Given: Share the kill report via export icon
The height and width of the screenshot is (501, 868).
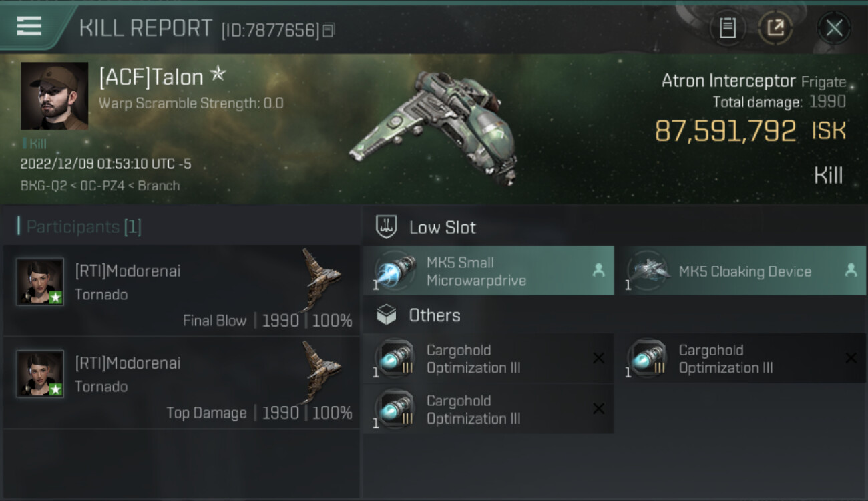Looking at the screenshot, I should coord(775,28).
